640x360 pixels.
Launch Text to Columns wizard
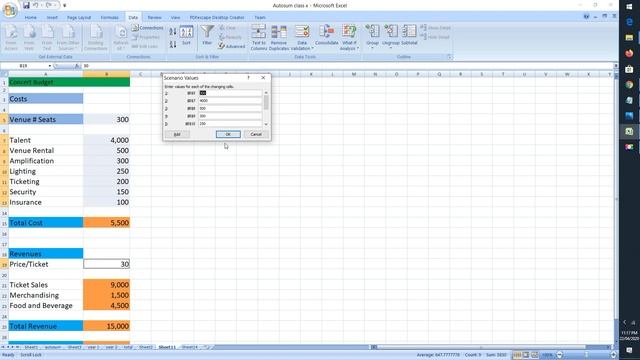[x=258, y=38]
